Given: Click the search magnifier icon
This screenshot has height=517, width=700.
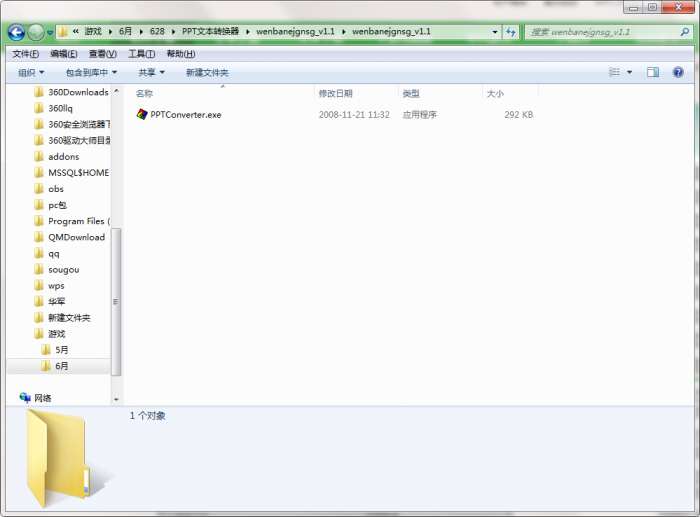Looking at the screenshot, I should [684, 32].
